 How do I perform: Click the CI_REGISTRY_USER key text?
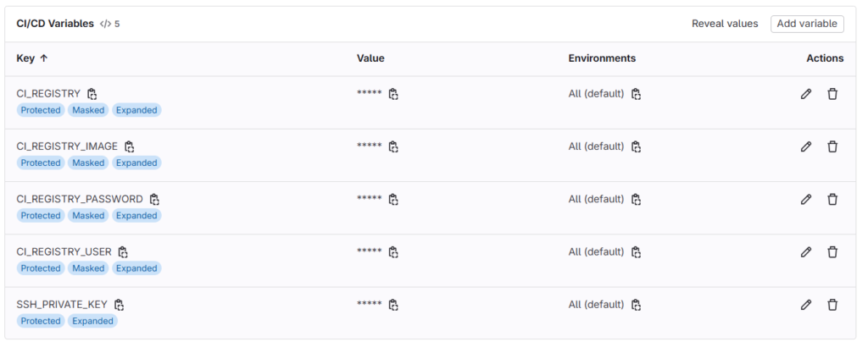pos(64,252)
